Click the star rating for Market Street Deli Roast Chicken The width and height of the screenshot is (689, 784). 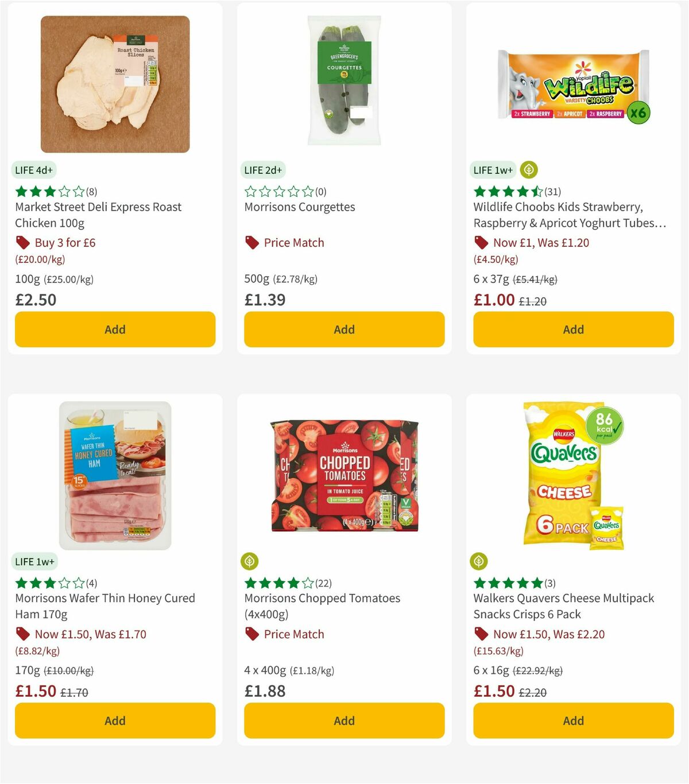pos(49,191)
